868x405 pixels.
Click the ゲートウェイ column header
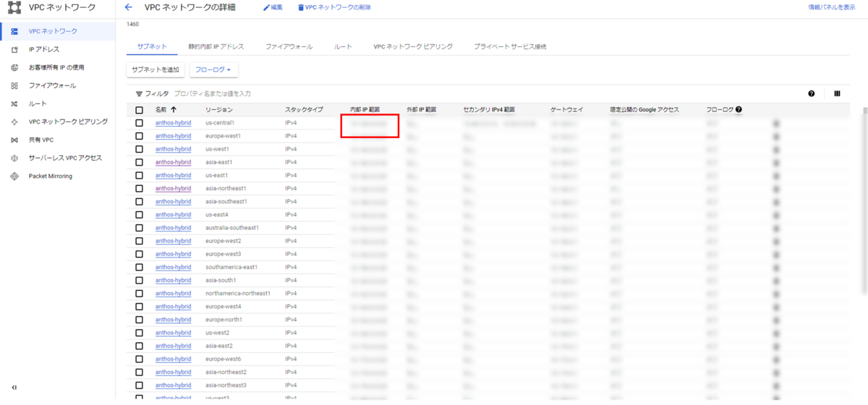pyautogui.click(x=567, y=110)
